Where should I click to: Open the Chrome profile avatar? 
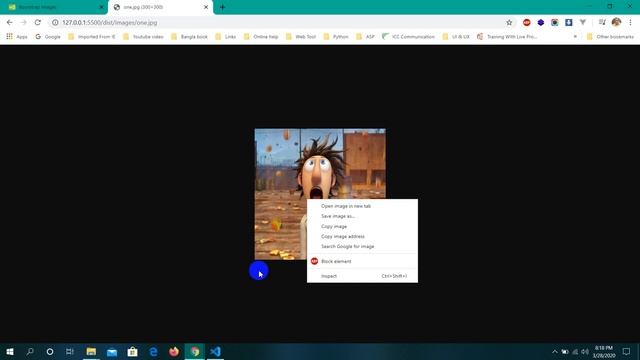(x=616, y=22)
